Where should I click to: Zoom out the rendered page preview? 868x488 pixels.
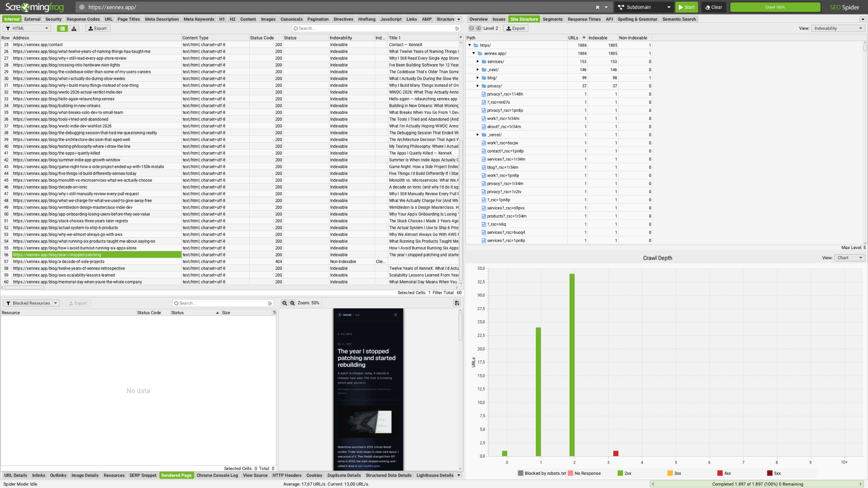tap(284, 303)
